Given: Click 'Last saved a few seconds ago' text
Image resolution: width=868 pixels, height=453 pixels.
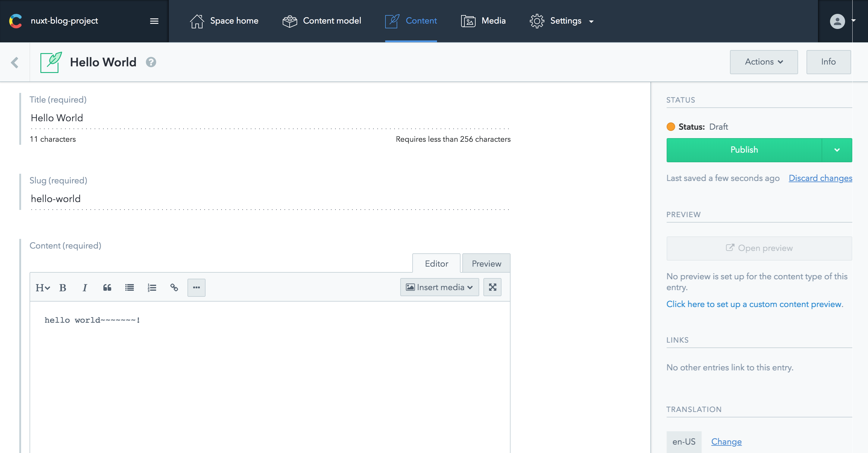Looking at the screenshot, I should (723, 178).
